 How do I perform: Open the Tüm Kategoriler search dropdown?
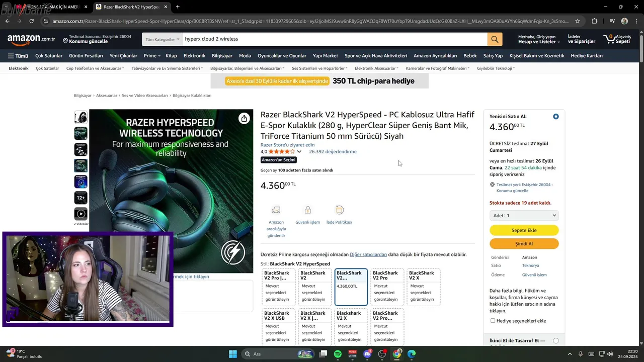pyautogui.click(x=162, y=39)
